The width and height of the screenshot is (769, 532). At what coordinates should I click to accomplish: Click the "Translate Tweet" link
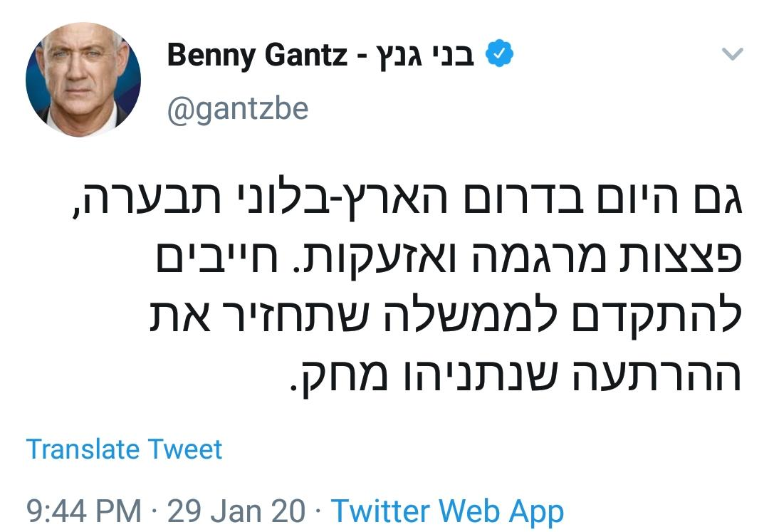124,449
